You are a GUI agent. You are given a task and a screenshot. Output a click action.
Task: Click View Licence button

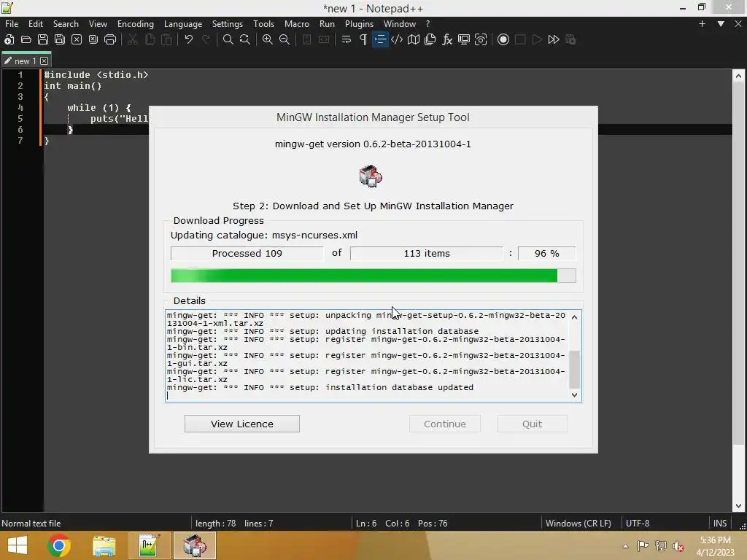242,424
